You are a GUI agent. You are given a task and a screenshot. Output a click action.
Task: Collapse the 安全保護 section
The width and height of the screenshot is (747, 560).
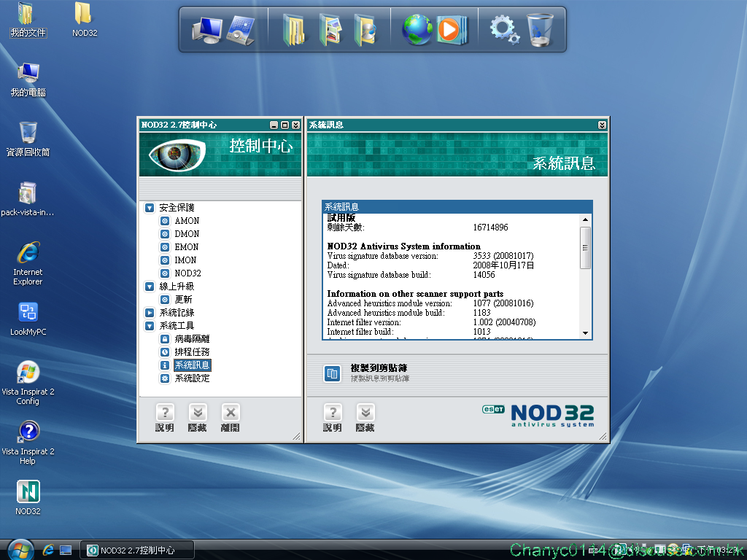[x=150, y=208]
